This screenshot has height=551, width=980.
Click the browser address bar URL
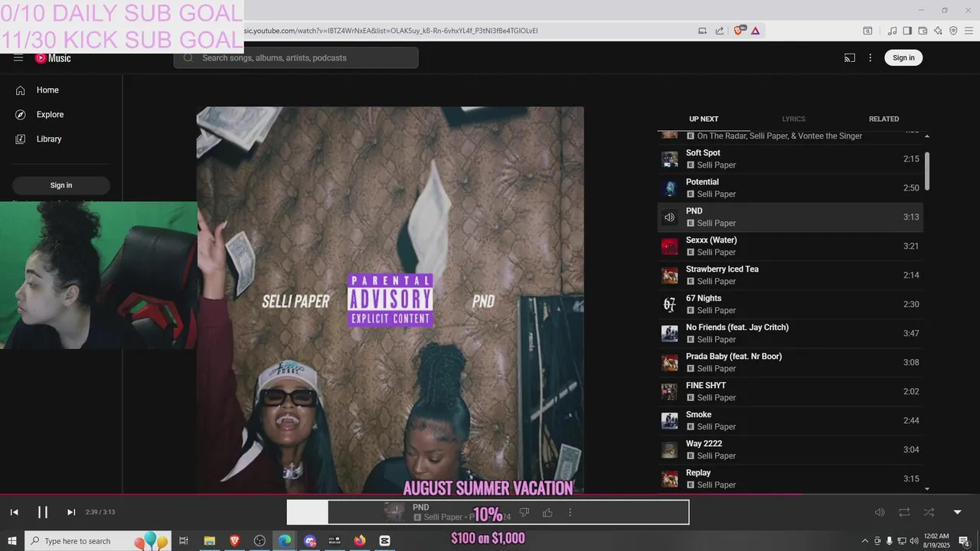point(390,31)
